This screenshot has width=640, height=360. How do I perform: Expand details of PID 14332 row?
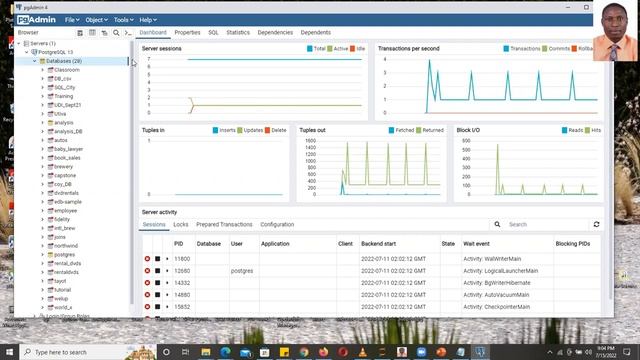[167, 282]
